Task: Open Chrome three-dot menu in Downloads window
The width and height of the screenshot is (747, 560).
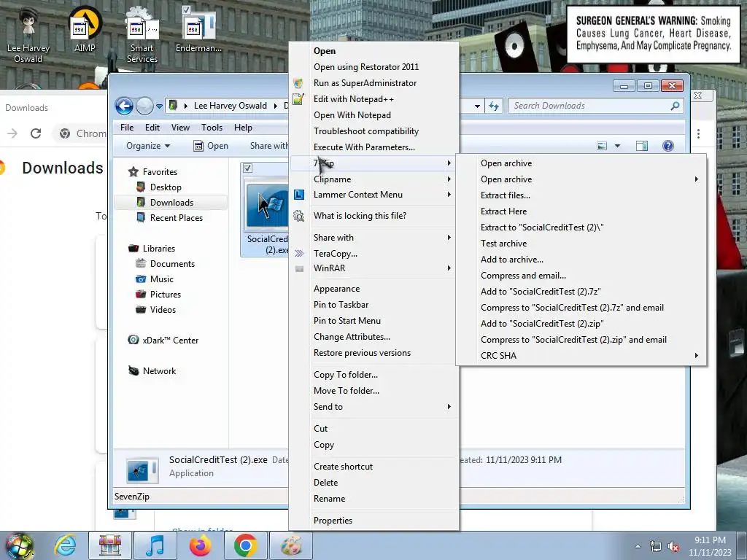Action: (698, 134)
